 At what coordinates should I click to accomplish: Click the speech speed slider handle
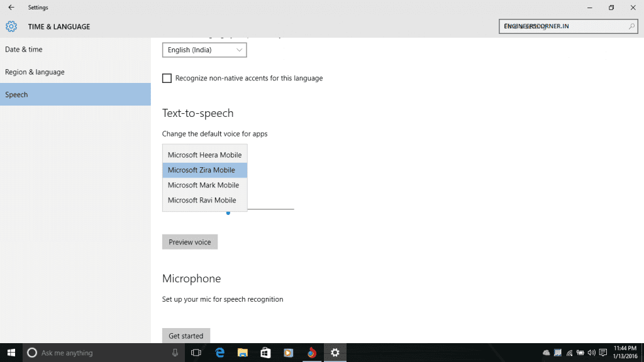228,212
